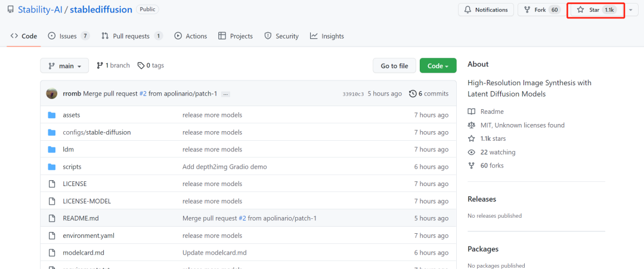
Task: Click 'No releases published' text
Action: [494, 215]
